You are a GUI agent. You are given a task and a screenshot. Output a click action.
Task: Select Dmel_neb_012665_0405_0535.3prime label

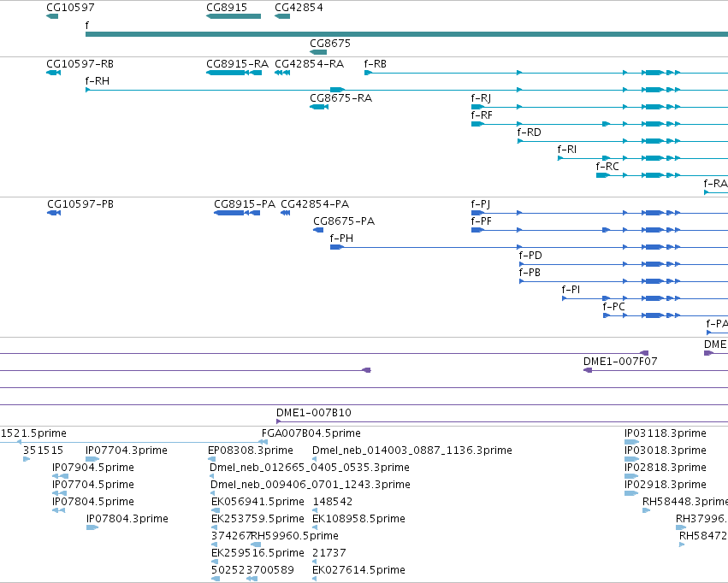coord(310,468)
